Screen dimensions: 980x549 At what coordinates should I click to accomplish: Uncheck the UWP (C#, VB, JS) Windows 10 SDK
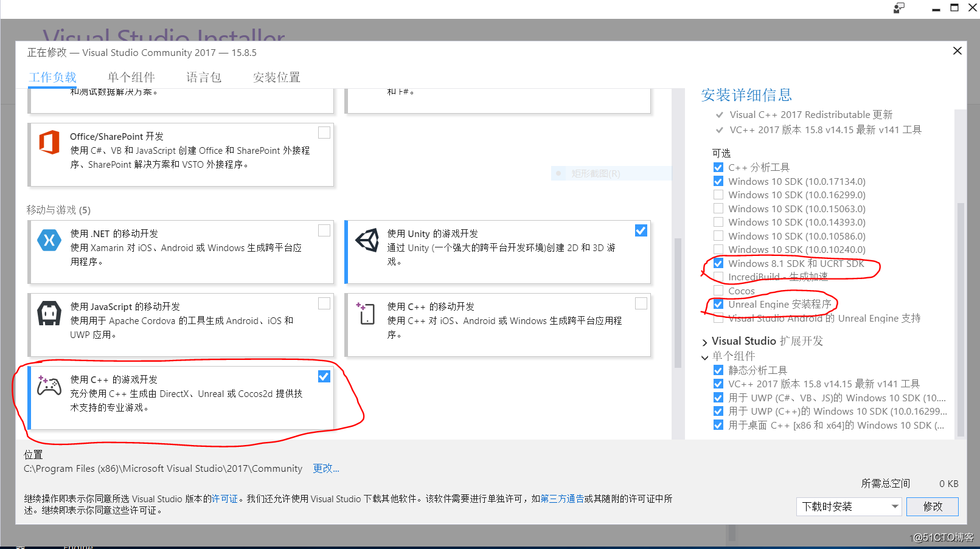(x=718, y=398)
